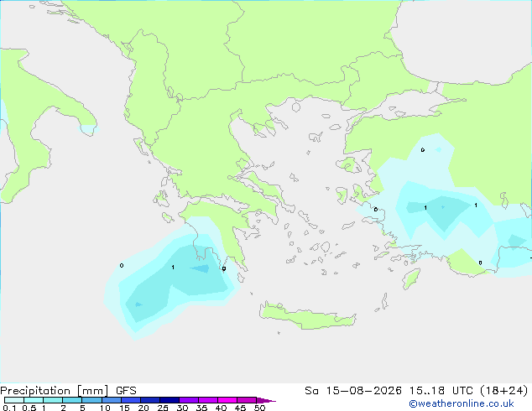Click the legend arrow tip above 50 mm
The height and width of the screenshot is (411, 532).
pos(266,400)
